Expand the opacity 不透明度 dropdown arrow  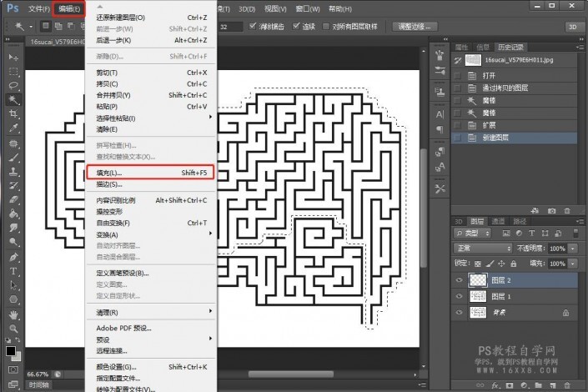[572, 249]
